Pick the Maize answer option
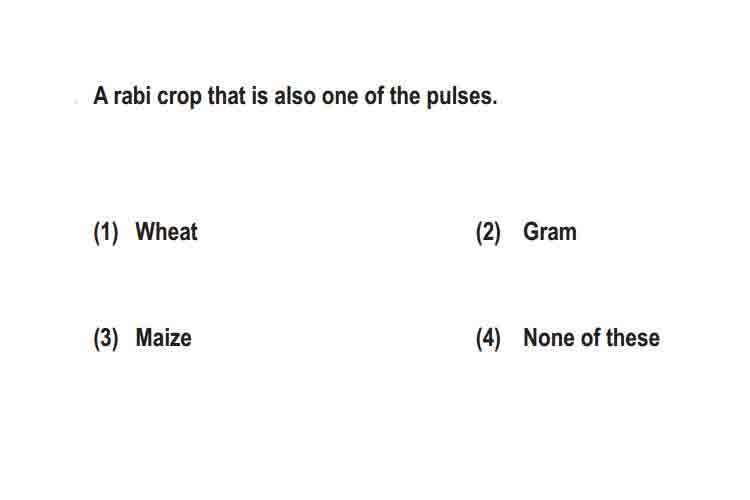 coord(143,338)
